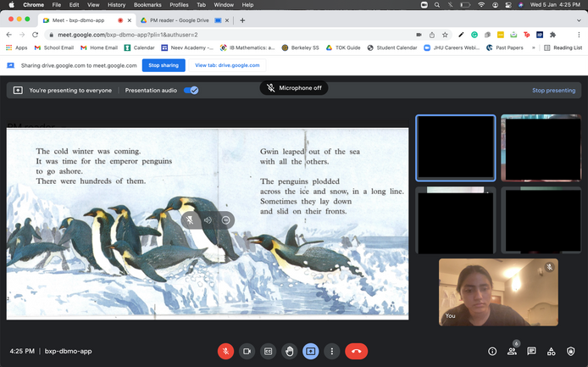Expand tab search chevron

[x=579, y=20]
